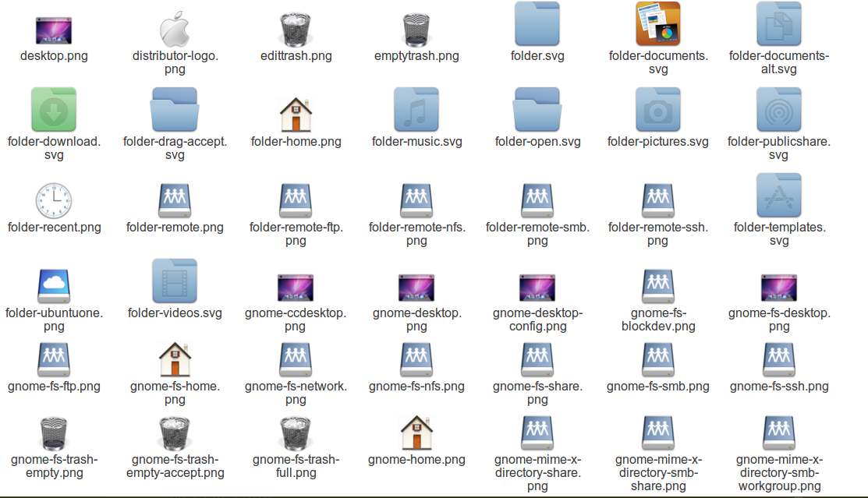Select the gnome-mime-x-directory-share.png icon
Image resolution: width=868 pixels, height=498 pixels.
pos(537,433)
